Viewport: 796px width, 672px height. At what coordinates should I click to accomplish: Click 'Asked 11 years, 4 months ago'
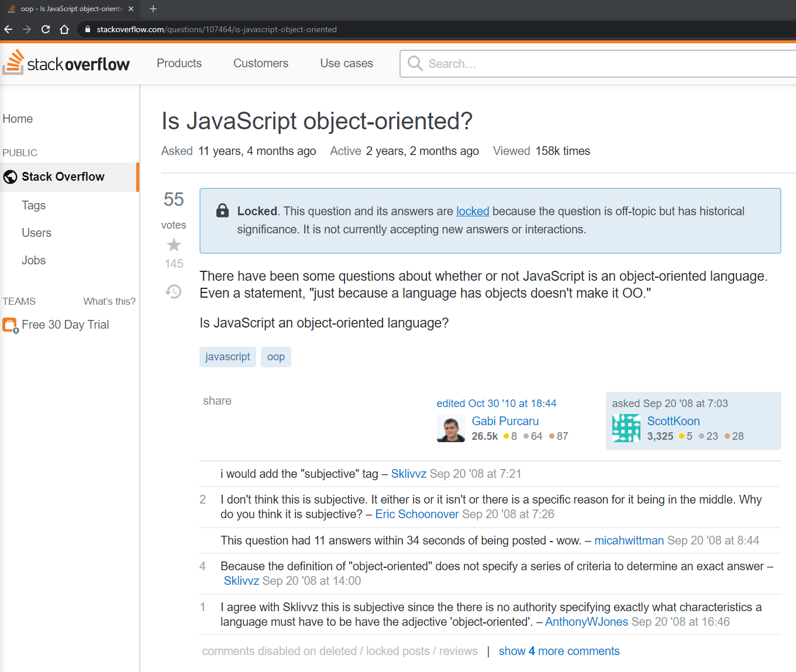(x=239, y=151)
